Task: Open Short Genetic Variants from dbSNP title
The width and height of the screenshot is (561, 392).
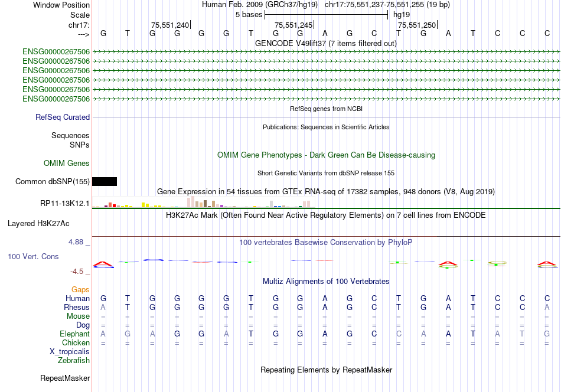Action: (x=326, y=173)
